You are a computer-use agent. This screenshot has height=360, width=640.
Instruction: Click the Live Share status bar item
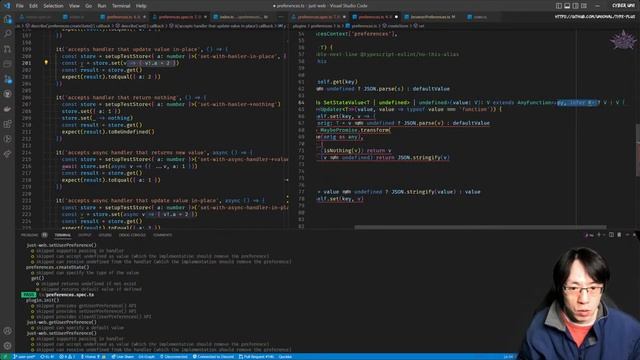tap(123, 357)
